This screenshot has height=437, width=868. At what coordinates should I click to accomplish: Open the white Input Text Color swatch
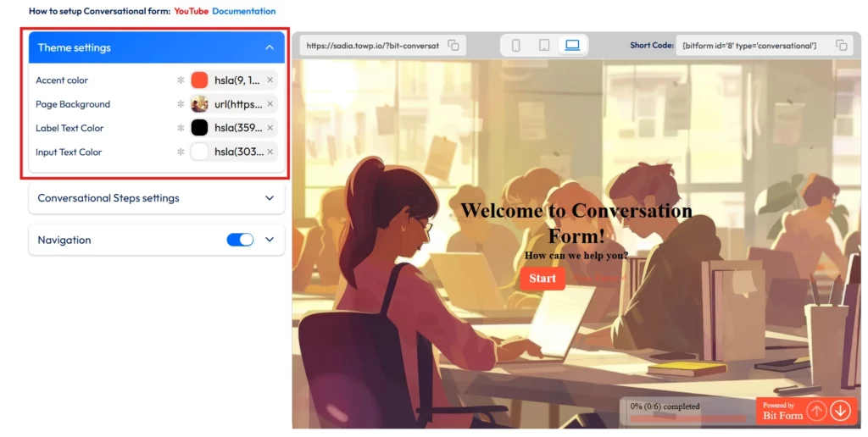coord(200,152)
